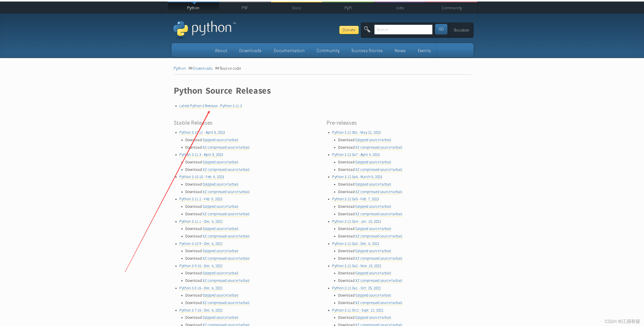The width and height of the screenshot is (644, 326).
Task: Open the Docs top tab
Action: pos(296,8)
